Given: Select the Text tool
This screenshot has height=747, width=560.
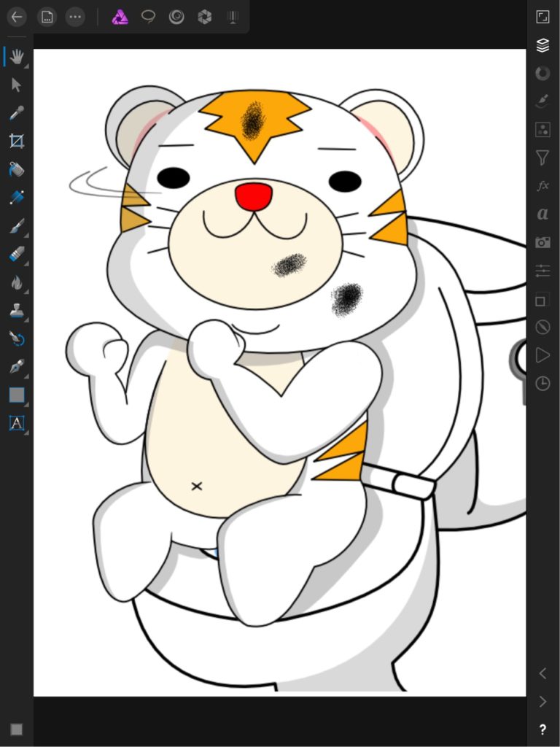Looking at the screenshot, I should 16,422.
